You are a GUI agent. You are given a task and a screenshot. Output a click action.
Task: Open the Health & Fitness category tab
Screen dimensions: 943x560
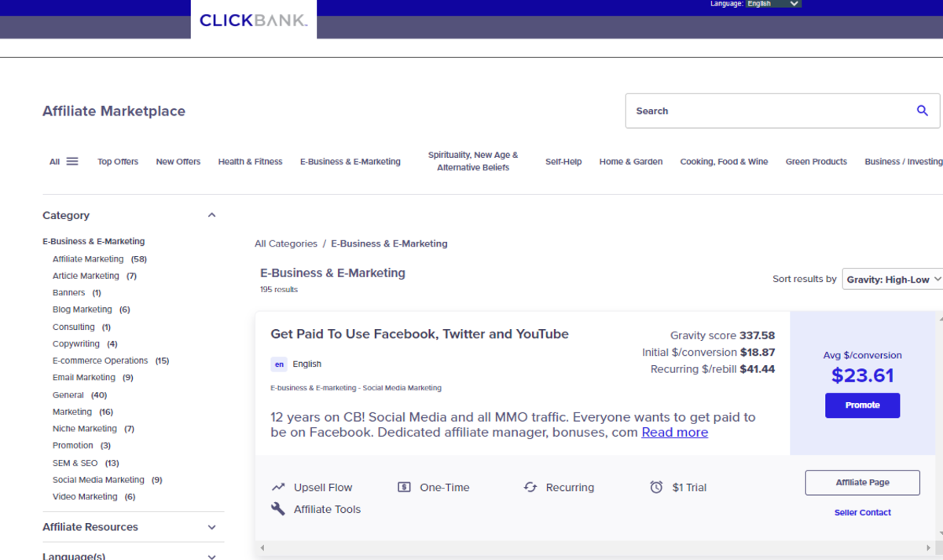click(250, 161)
